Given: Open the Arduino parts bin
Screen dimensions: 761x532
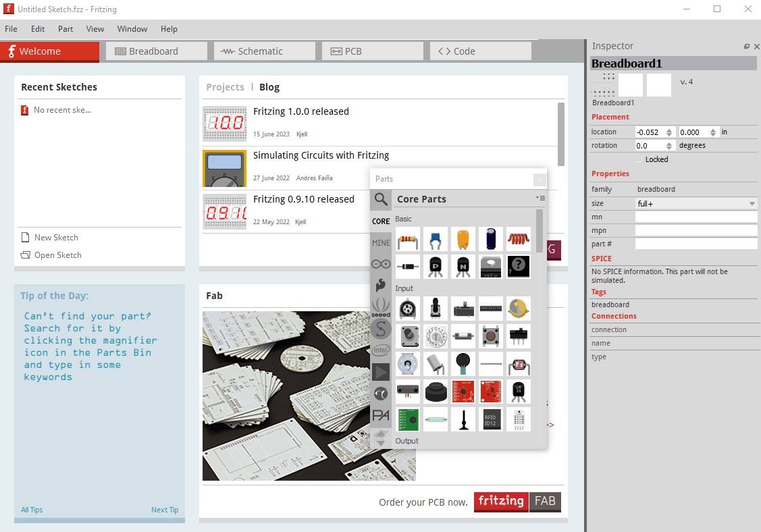Looking at the screenshot, I should coord(381,264).
